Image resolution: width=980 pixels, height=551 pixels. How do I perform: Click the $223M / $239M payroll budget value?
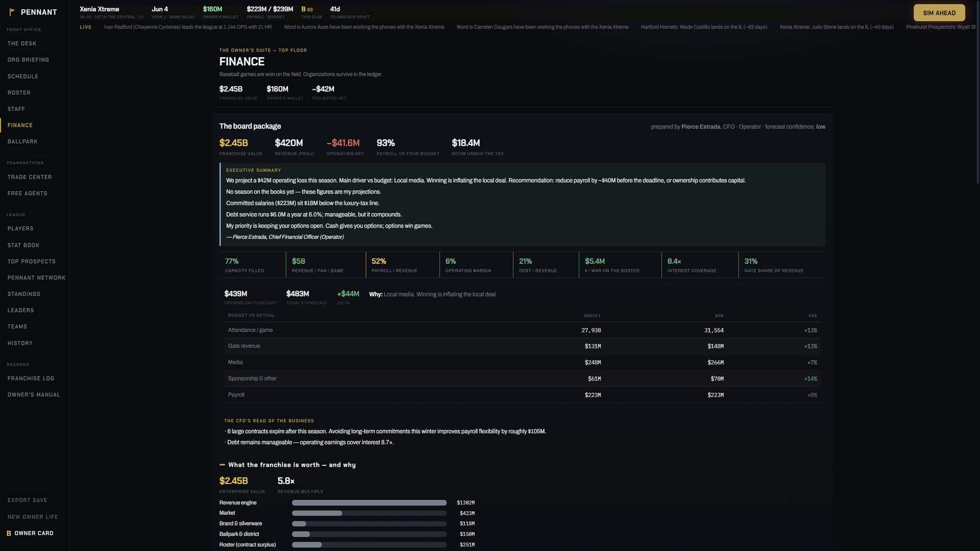(269, 9)
